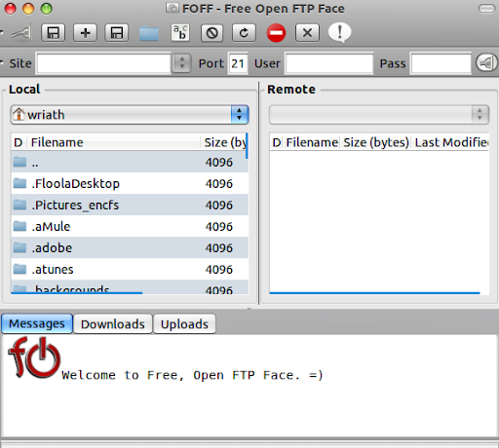Switch to the Uploads tab
This screenshot has height=448, width=499.
pos(184,323)
